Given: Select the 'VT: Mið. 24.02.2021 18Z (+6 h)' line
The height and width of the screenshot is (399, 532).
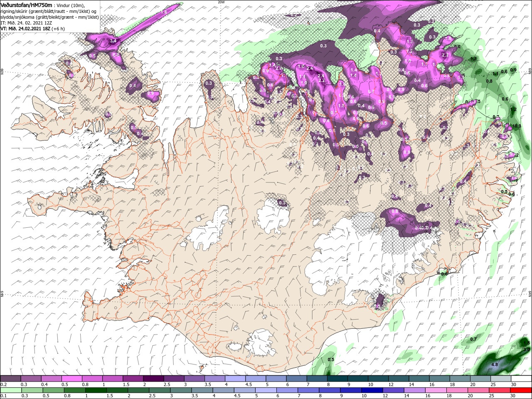Looking at the screenshot, I should pyautogui.click(x=32, y=29).
